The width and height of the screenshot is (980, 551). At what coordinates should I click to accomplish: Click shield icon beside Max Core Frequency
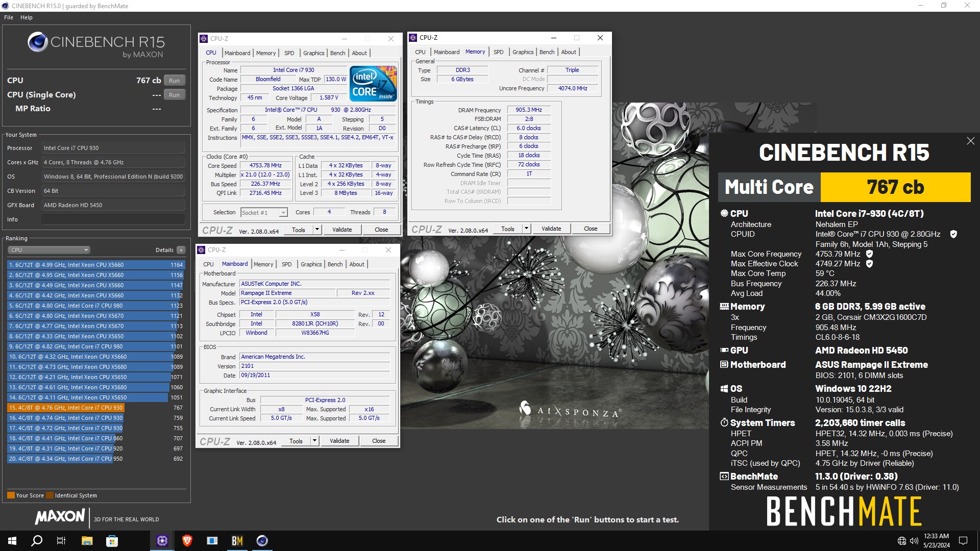(x=869, y=254)
